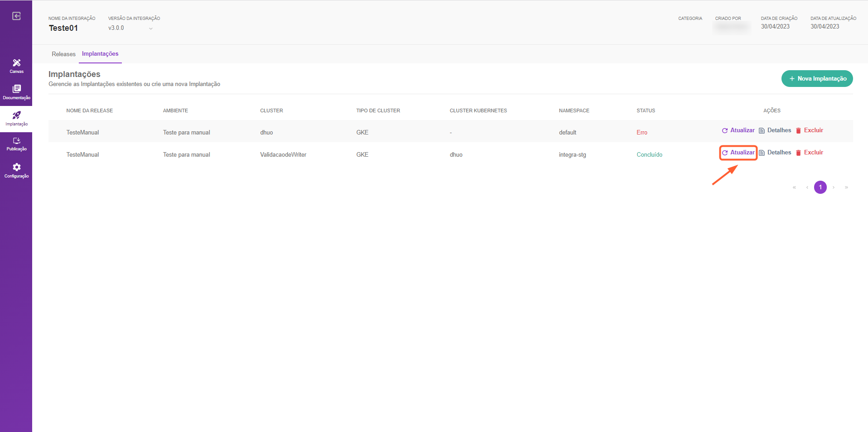This screenshot has width=868, height=432.
Task: Select page 1 in pagination
Action: (x=820, y=187)
